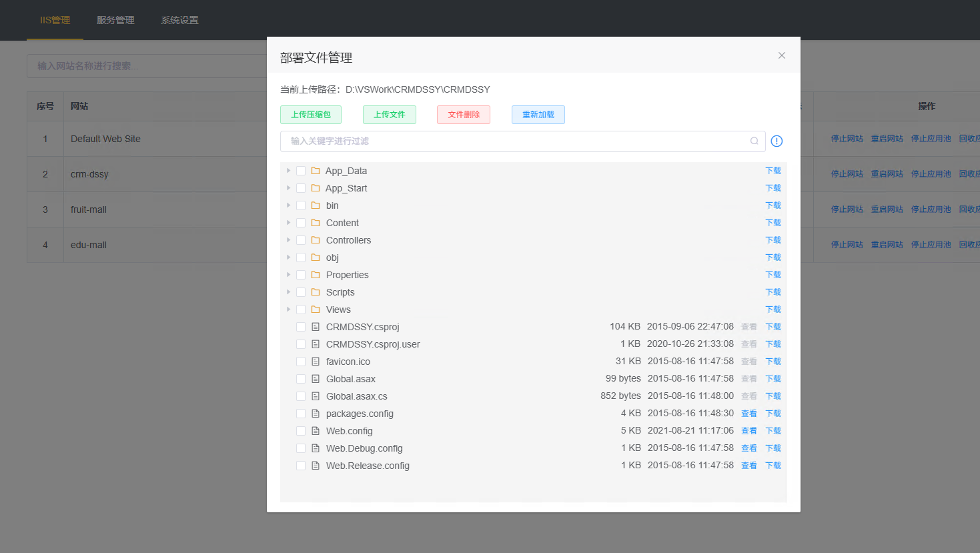Image resolution: width=980 pixels, height=553 pixels.
Task: Click the 文件删除 button
Action: pyautogui.click(x=464, y=115)
